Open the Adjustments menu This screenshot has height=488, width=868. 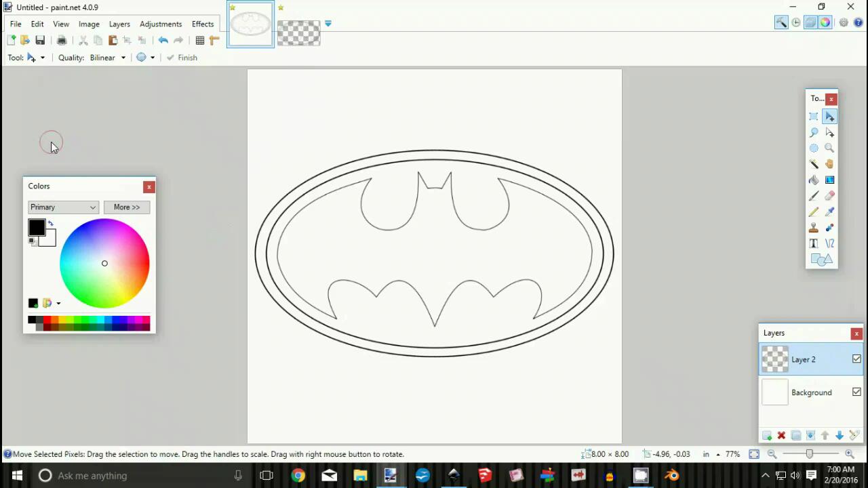pos(161,24)
